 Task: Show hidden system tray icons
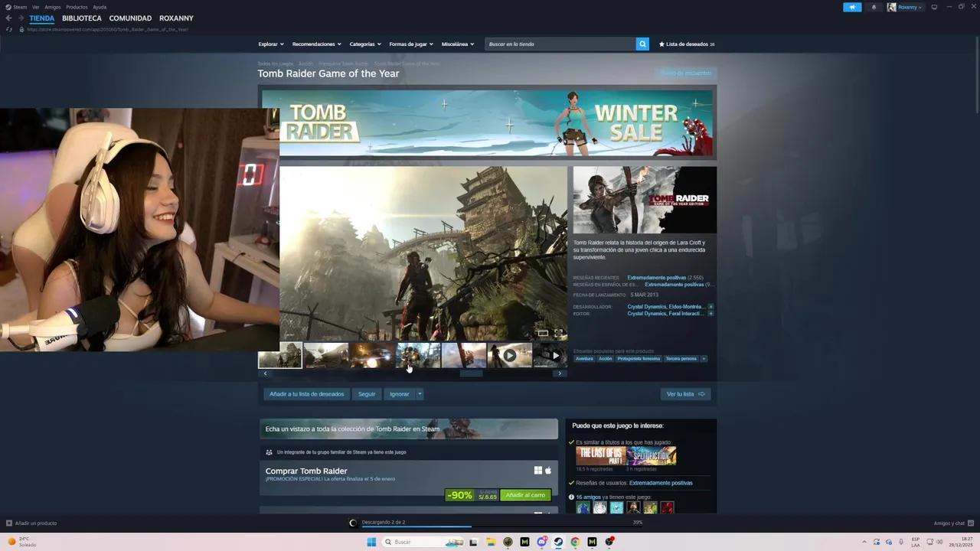[864, 542]
